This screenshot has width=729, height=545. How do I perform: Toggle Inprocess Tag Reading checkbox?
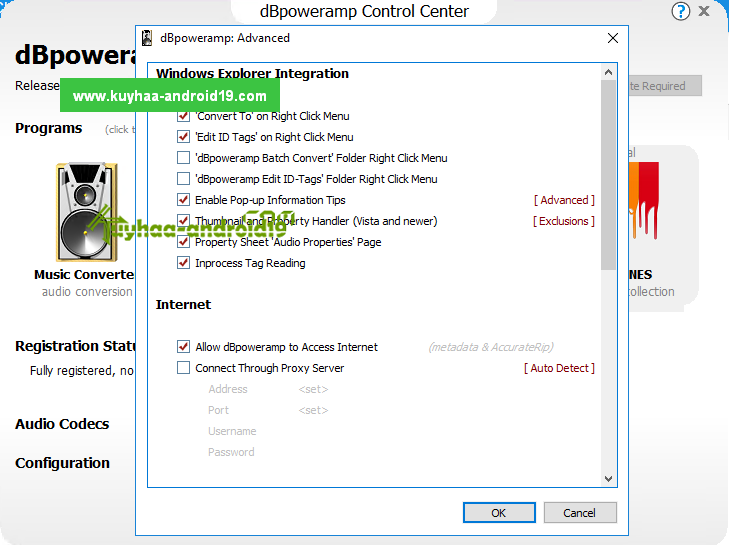point(183,263)
